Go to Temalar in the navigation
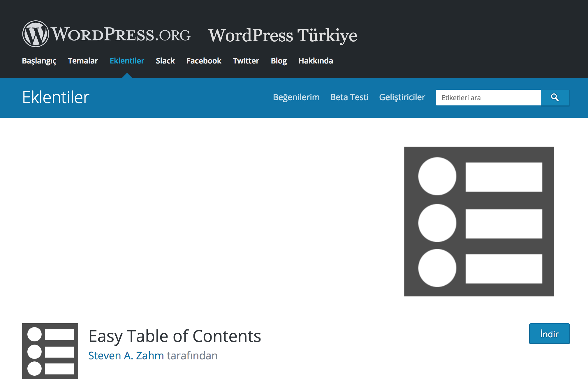588x392 pixels. pos(83,61)
